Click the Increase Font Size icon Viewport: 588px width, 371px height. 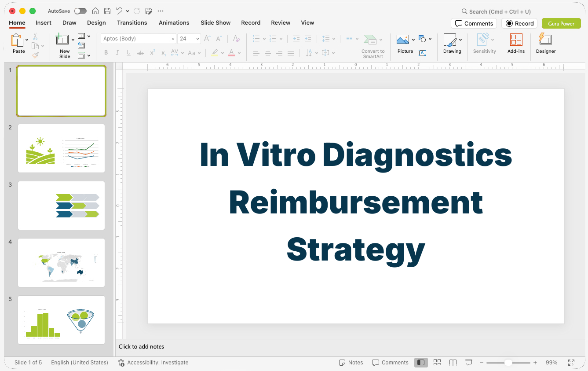(208, 39)
